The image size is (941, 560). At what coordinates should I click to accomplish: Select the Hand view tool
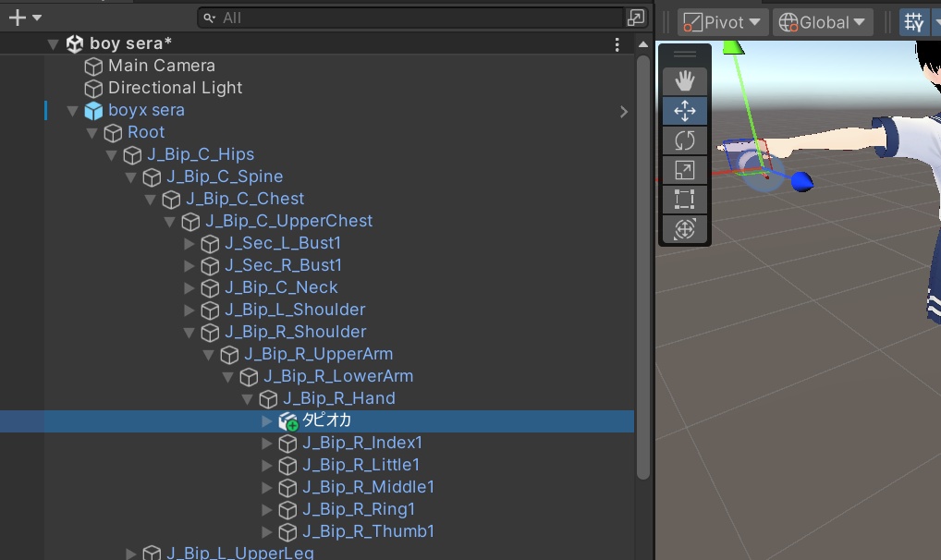point(685,81)
